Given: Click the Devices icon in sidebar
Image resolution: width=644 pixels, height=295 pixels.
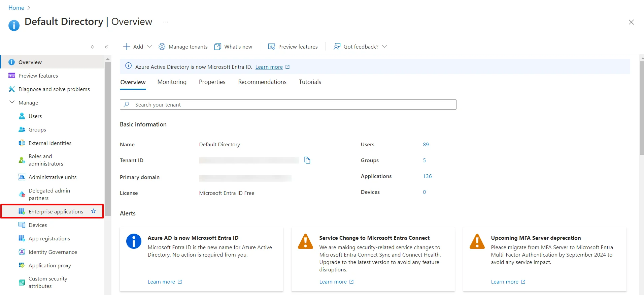Looking at the screenshot, I should [x=22, y=225].
